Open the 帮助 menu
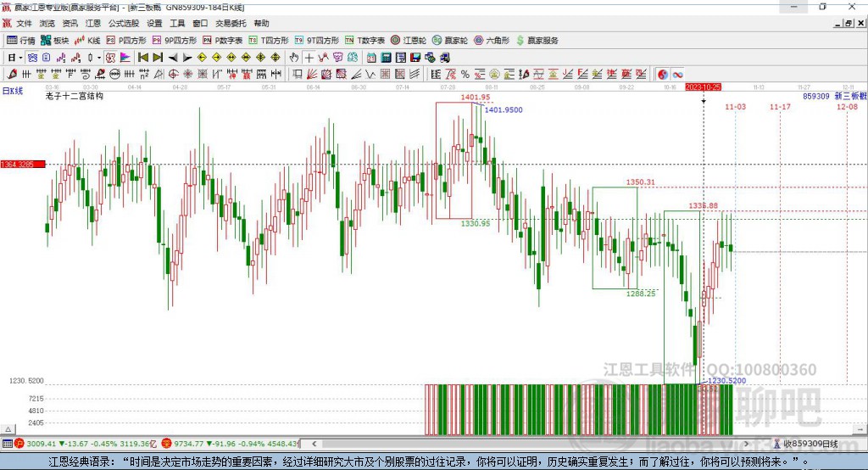The height and width of the screenshot is (470, 868). click(x=261, y=23)
